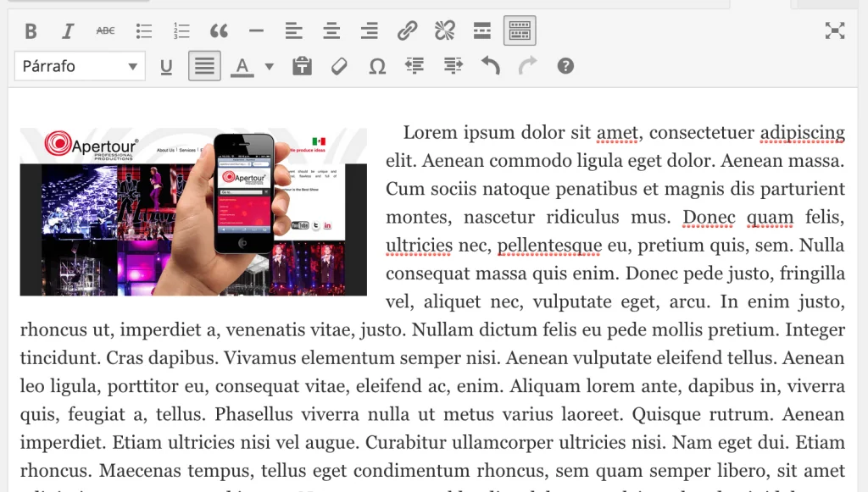Screen dimensions: 868x492
Task: Insert a numbered list
Action: pos(181,31)
